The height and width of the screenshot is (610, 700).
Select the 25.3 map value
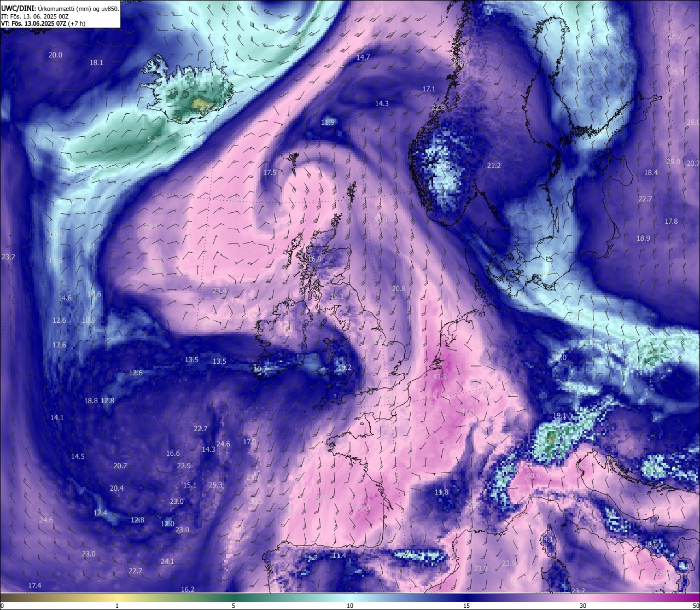tap(216, 485)
